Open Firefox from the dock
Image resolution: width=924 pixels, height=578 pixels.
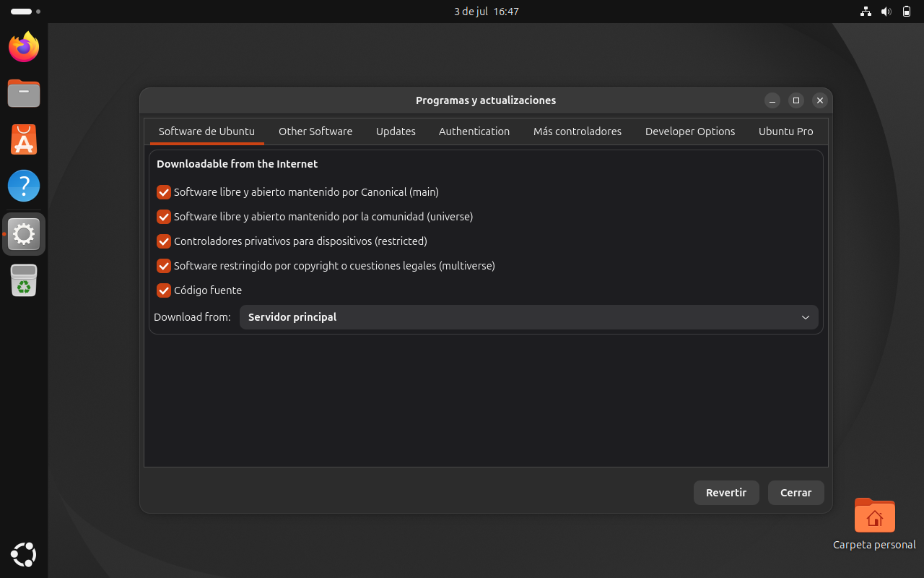[x=24, y=47]
